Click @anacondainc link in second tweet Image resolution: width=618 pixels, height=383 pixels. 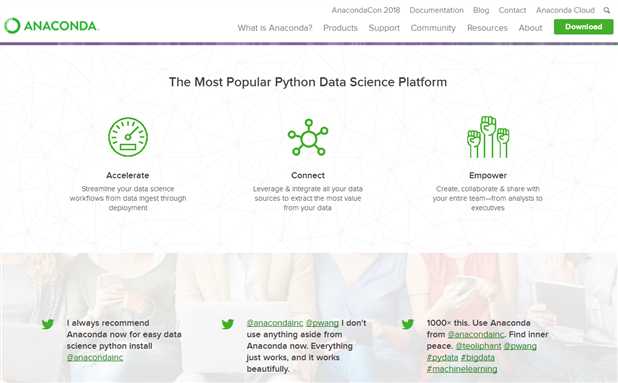(x=275, y=323)
